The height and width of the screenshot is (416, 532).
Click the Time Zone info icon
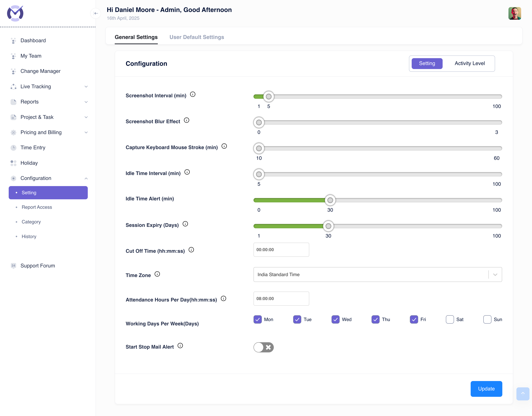[x=157, y=274]
